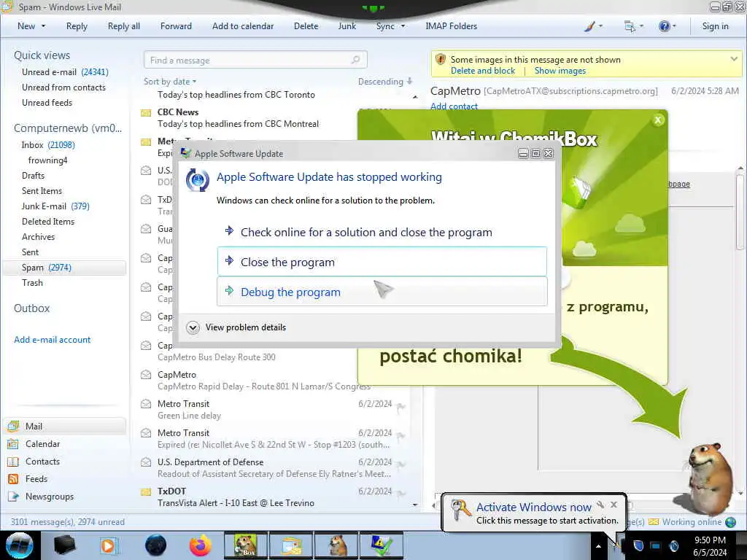
Task: Select Unread from contacts quick view
Action: tap(64, 87)
